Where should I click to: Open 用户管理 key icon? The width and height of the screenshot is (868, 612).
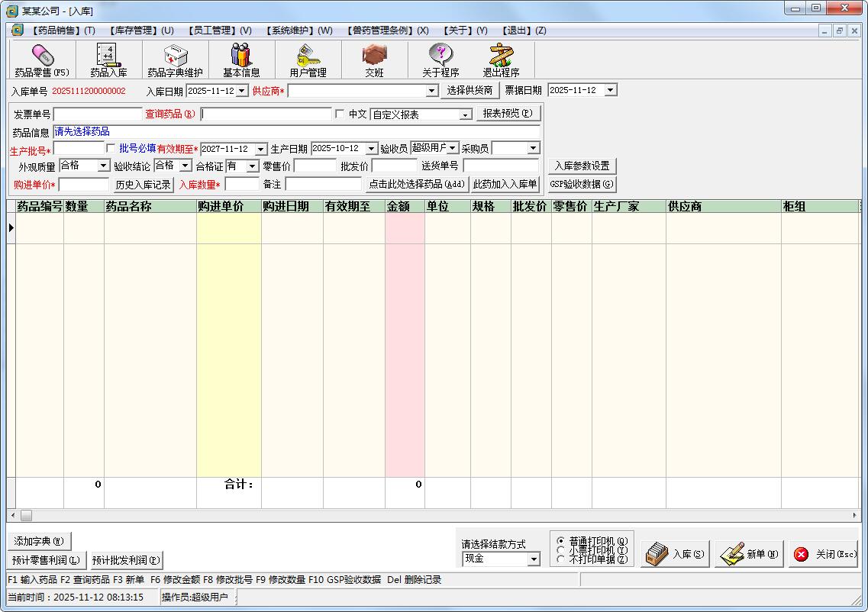pos(308,60)
